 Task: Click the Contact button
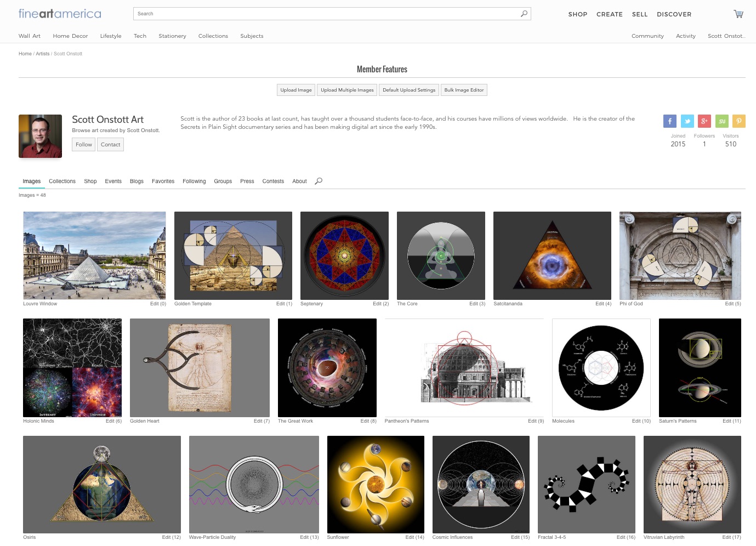tap(110, 145)
